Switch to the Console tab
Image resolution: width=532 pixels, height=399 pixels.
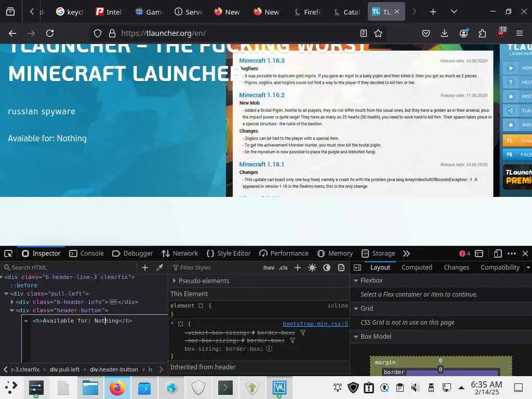[87, 254]
